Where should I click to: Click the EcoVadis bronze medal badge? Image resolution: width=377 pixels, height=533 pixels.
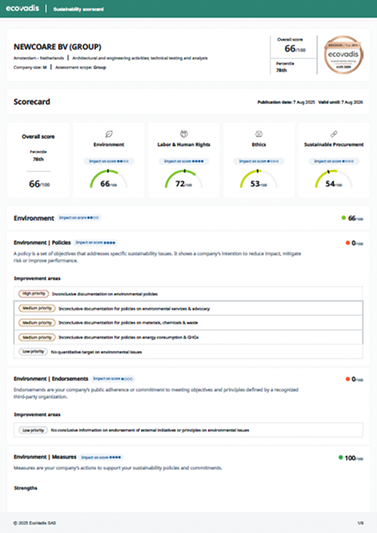tap(343, 55)
